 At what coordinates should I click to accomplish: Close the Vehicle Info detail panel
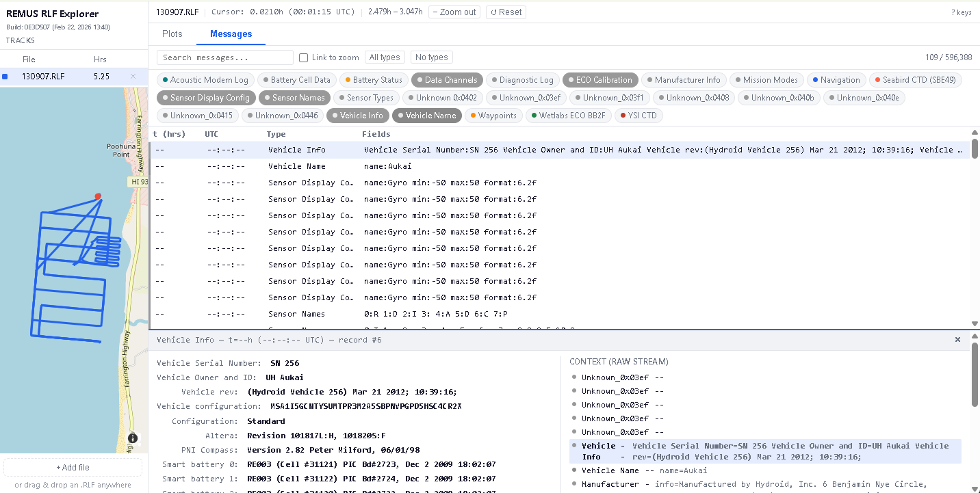tap(957, 340)
